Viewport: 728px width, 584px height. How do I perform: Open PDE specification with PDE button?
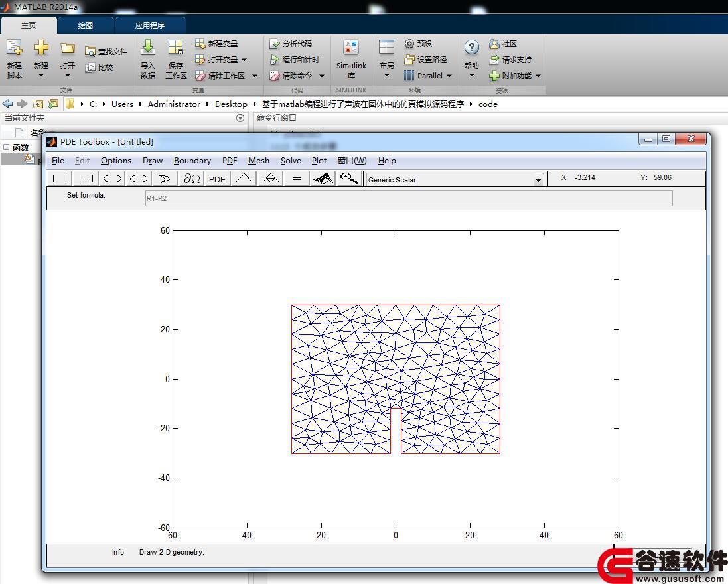point(217,179)
